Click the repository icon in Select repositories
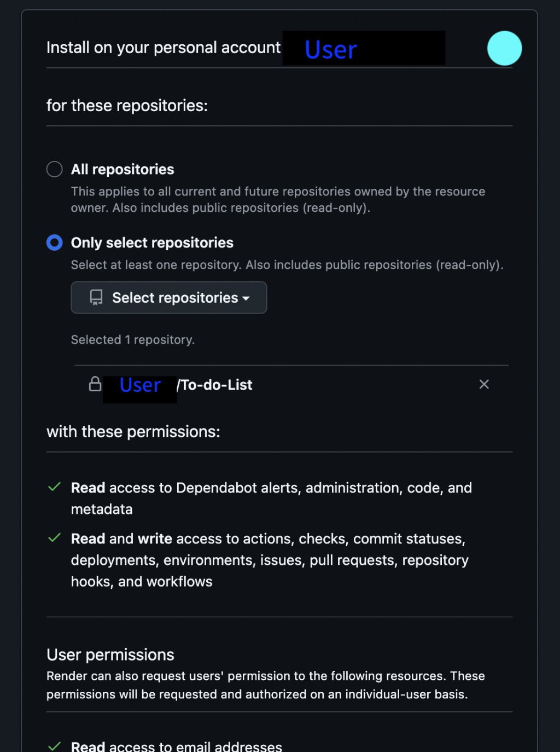Screen dimensions: 560x752 (96, 297)
